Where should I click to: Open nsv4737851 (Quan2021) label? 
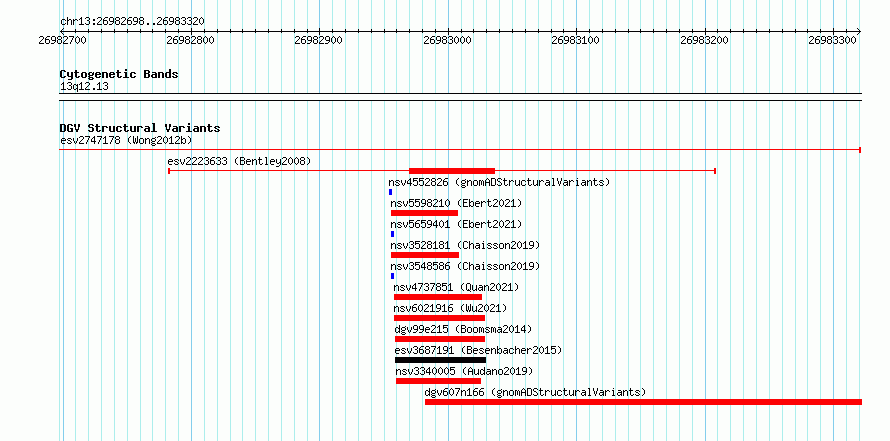pos(456,287)
